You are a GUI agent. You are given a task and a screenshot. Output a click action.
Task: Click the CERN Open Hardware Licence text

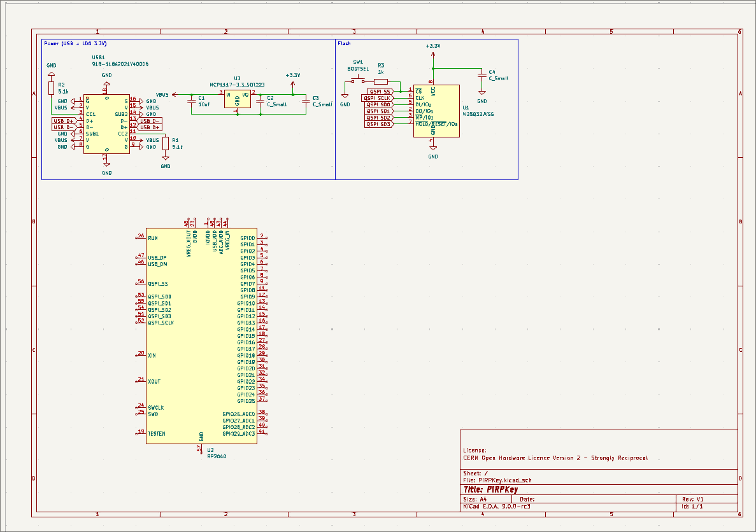[x=555, y=458]
